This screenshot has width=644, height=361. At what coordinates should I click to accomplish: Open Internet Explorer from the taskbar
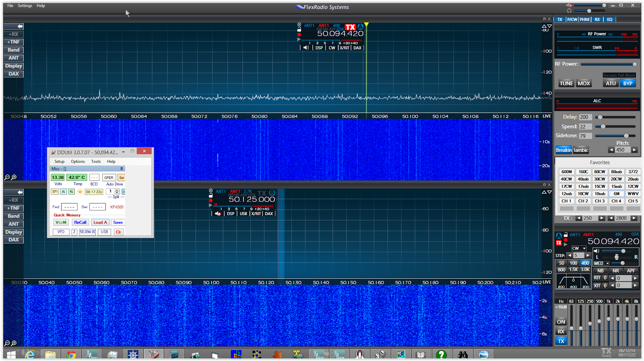pos(29,355)
